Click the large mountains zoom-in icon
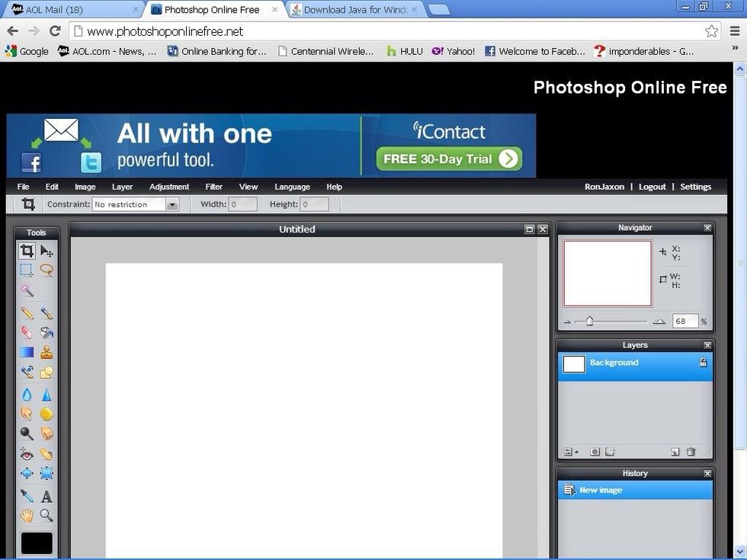The height and width of the screenshot is (560, 747). click(x=659, y=322)
